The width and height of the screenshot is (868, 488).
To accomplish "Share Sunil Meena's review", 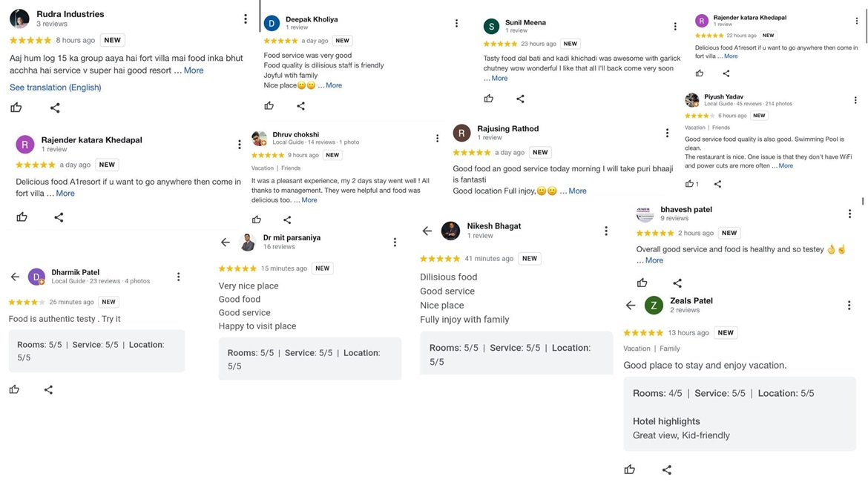I will (520, 99).
